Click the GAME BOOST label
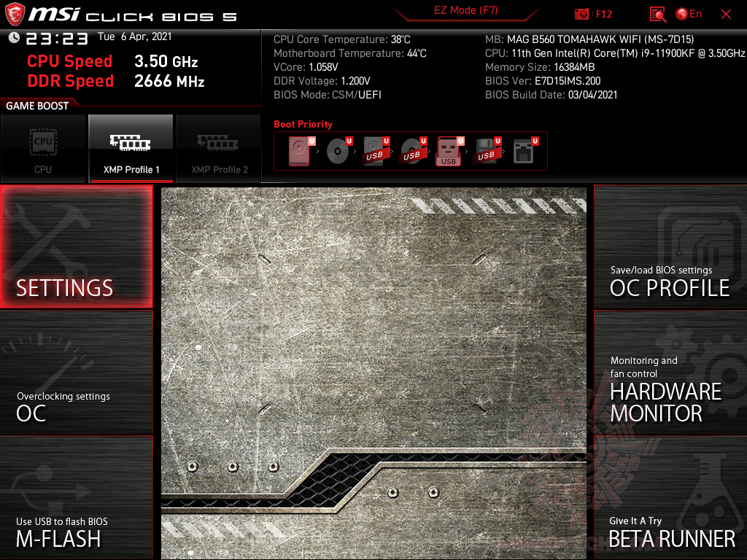Image resolution: width=747 pixels, height=560 pixels. (37, 106)
